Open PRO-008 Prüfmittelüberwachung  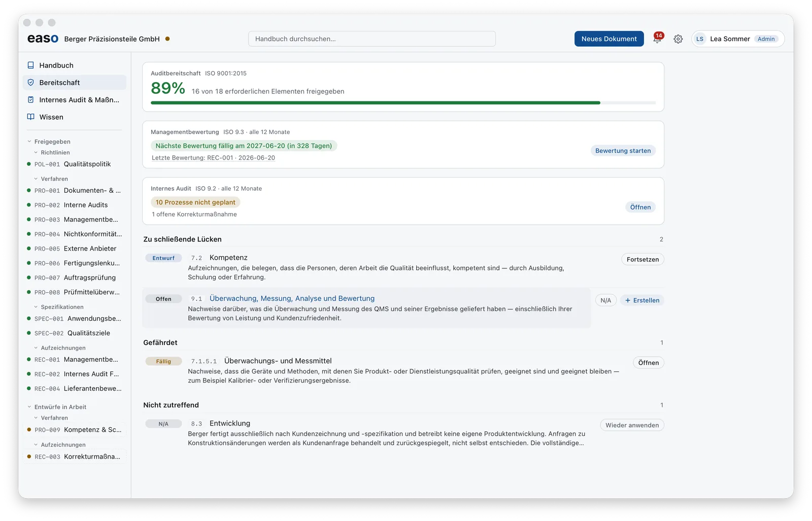[x=75, y=292]
